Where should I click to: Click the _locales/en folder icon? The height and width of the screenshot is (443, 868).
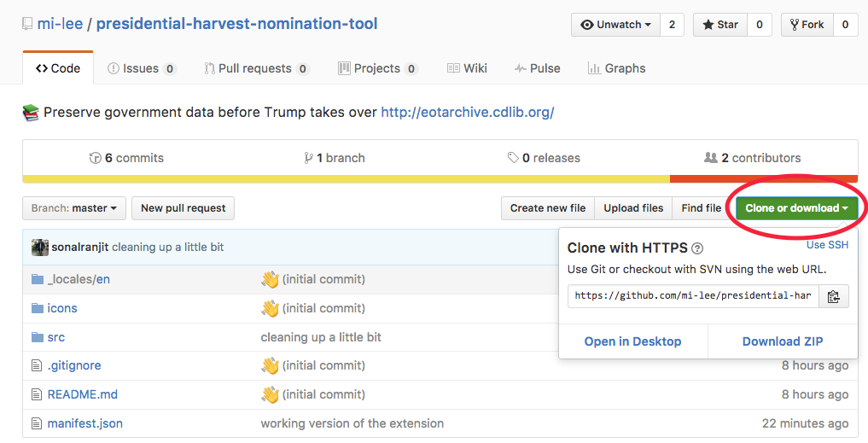[37, 279]
